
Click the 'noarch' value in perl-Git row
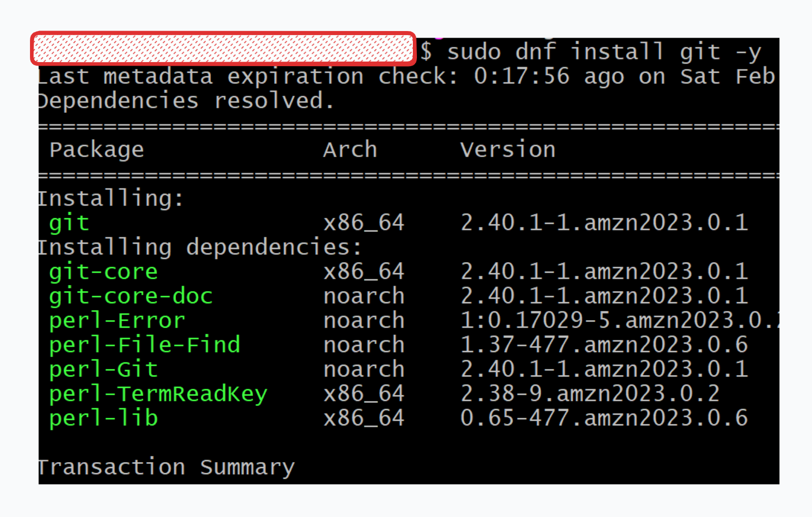point(364,369)
